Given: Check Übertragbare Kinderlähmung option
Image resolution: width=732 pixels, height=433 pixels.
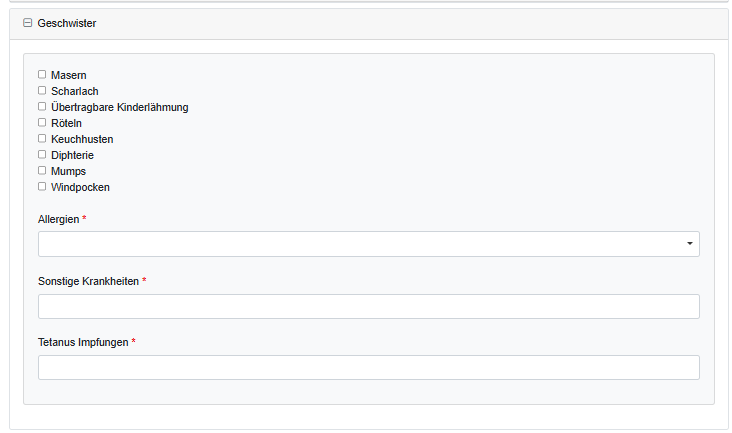Looking at the screenshot, I should [42, 106].
